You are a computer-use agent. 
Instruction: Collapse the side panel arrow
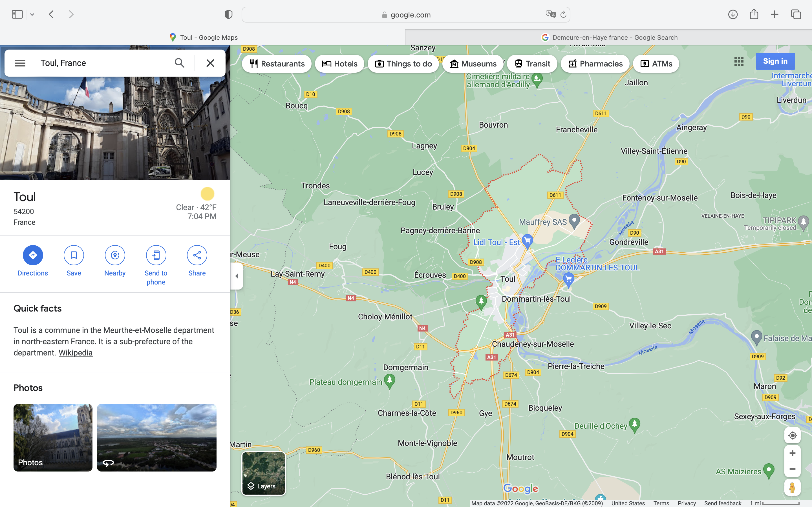pos(237,276)
